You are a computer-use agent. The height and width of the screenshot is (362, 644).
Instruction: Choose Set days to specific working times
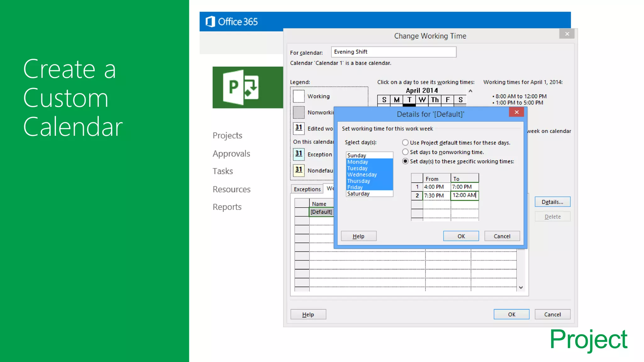[405, 161]
